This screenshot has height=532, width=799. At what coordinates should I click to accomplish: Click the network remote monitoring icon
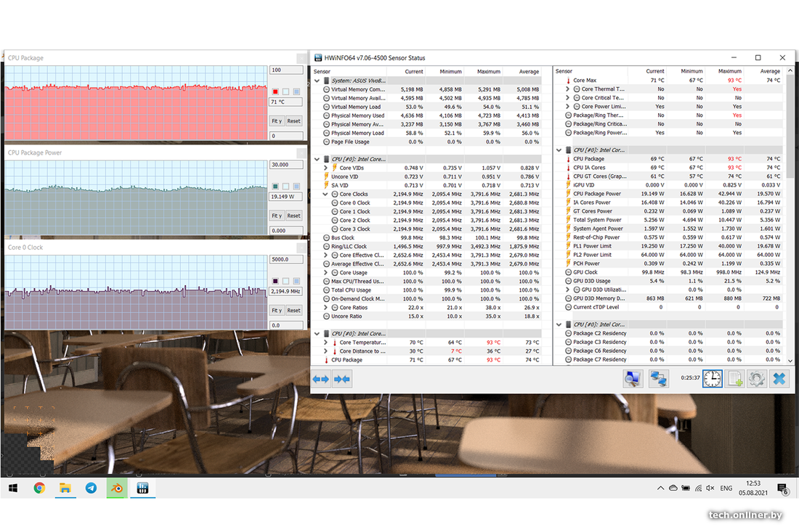coord(659,378)
